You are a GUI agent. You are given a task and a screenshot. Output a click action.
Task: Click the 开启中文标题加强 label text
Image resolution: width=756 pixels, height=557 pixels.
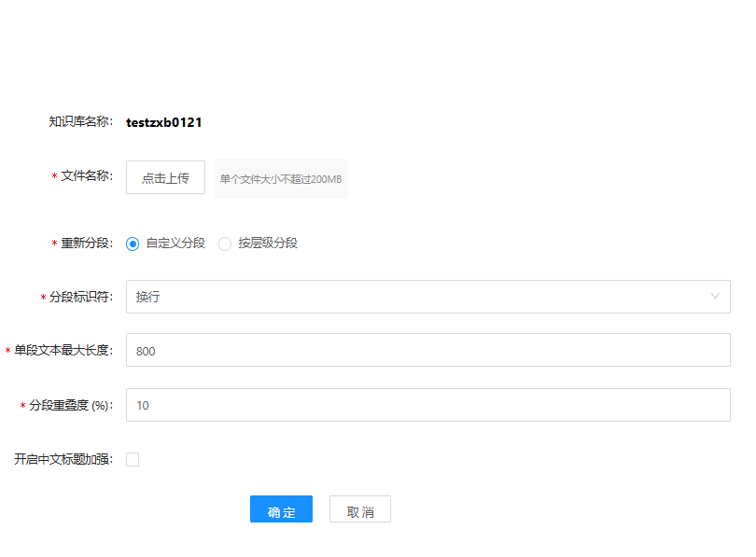pos(63,459)
